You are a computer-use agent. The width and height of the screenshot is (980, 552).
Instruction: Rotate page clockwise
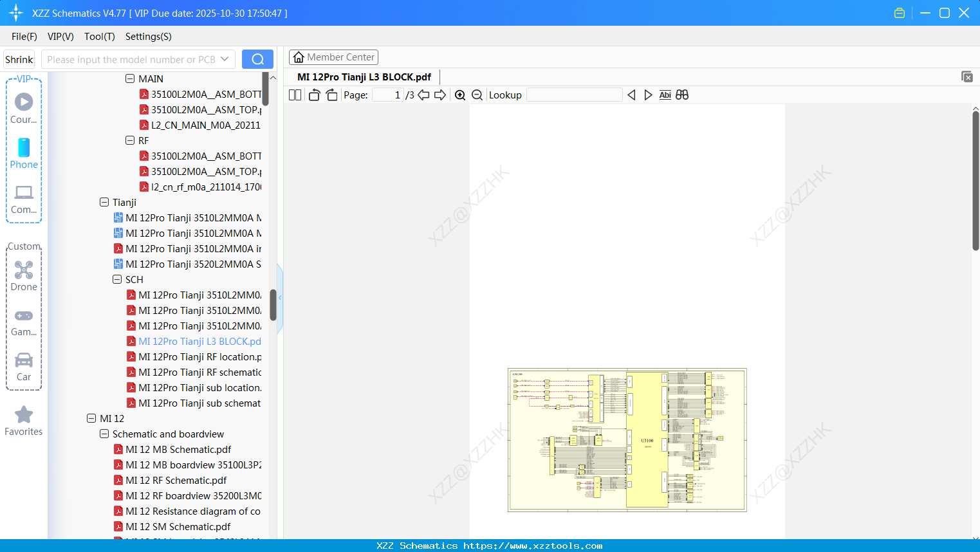pyautogui.click(x=332, y=95)
